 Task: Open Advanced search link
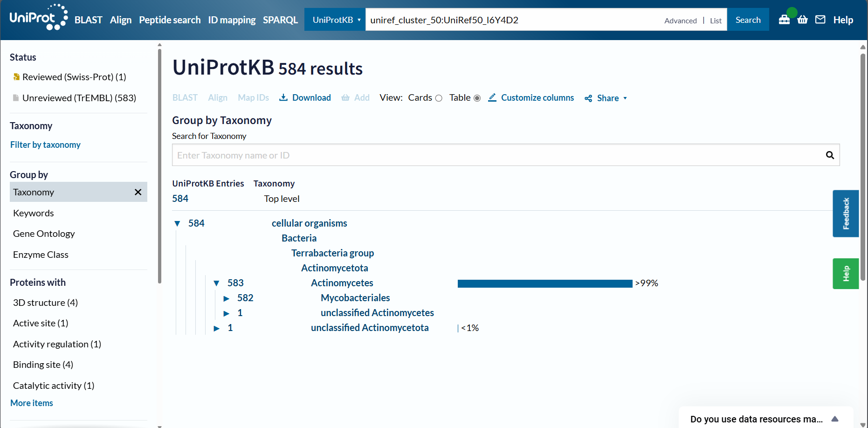[x=680, y=21]
